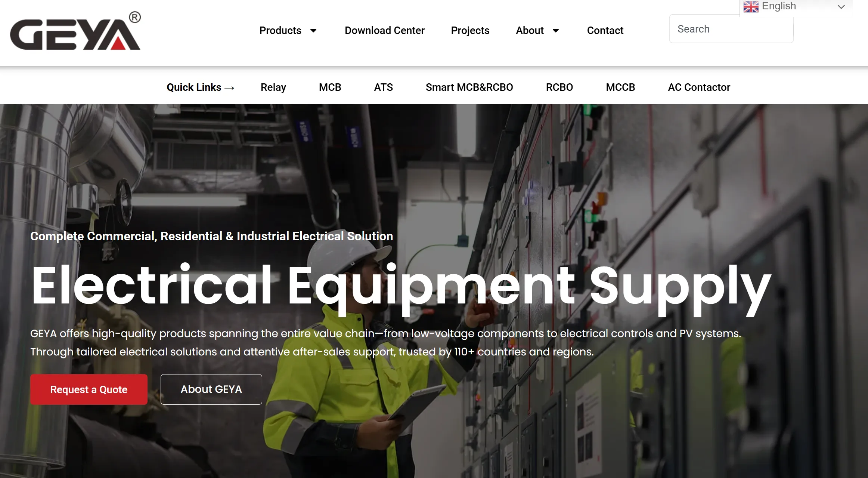Go to Download Center
The width and height of the screenshot is (868, 478).
click(x=384, y=30)
